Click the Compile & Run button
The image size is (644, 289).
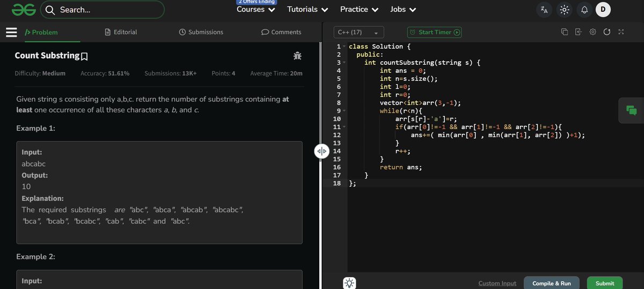point(551,283)
